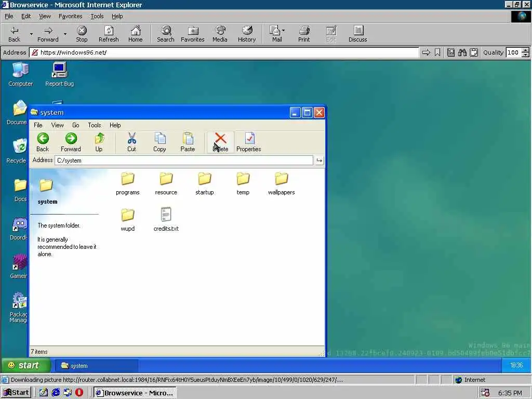Click the Cut scissors button
The image size is (532, 399).
tap(131, 142)
